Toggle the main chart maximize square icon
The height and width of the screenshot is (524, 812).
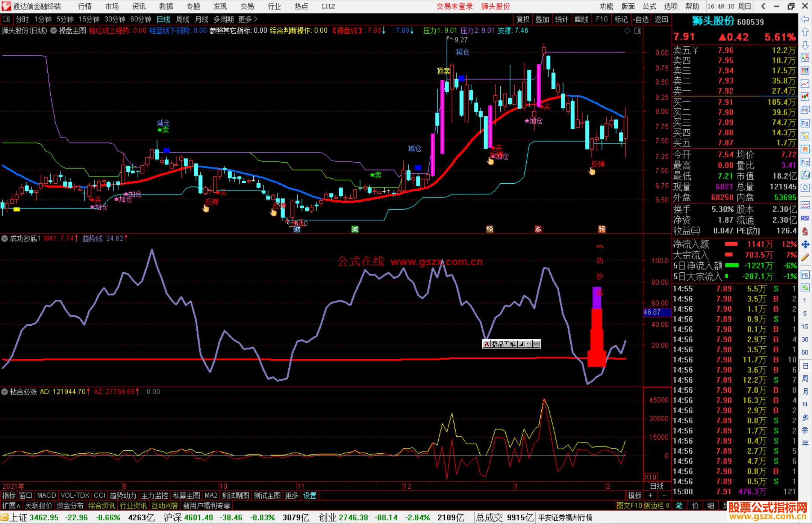tap(638, 30)
